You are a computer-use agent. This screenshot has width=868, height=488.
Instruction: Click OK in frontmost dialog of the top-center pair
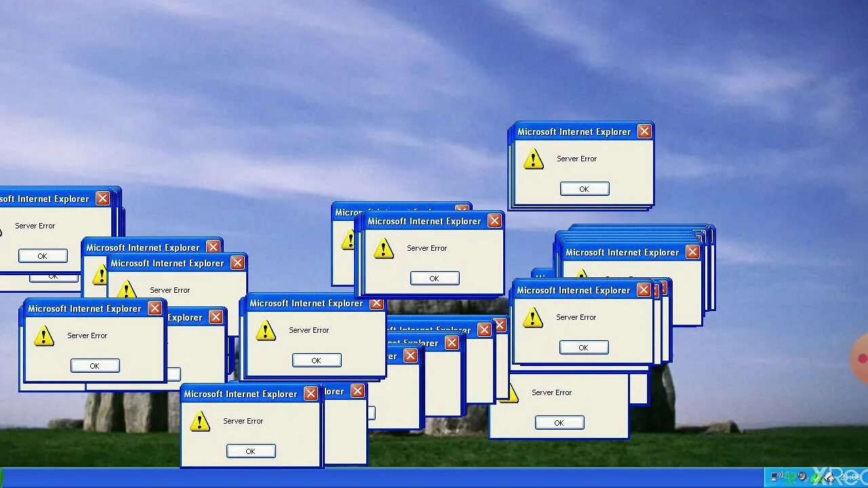pyautogui.click(x=435, y=279)
